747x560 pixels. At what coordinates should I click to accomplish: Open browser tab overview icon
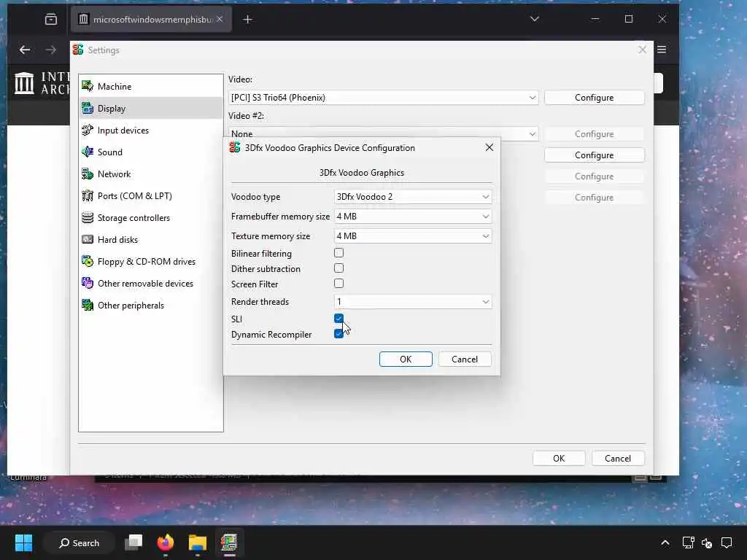pyautogui.click(x=51, y=20)
